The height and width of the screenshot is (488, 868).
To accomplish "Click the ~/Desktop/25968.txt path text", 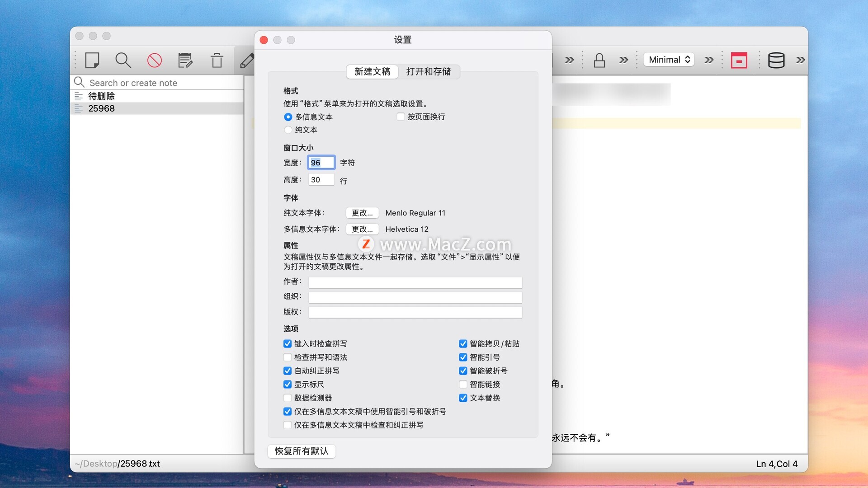I will point(117,464).
